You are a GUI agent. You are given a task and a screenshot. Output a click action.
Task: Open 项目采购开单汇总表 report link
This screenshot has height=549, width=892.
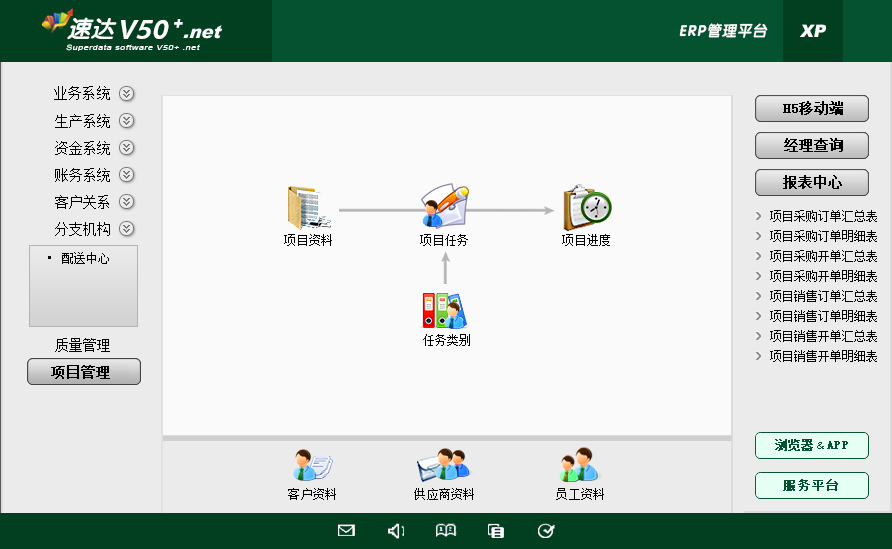click(823, 256)
